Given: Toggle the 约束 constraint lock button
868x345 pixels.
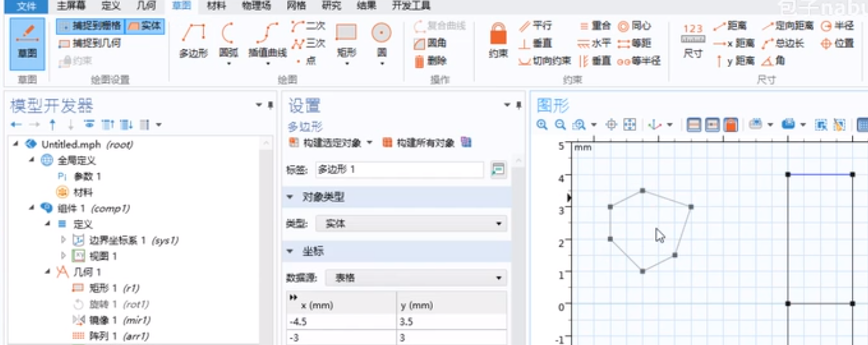Looking at the screenshot, I should point(498,40).
